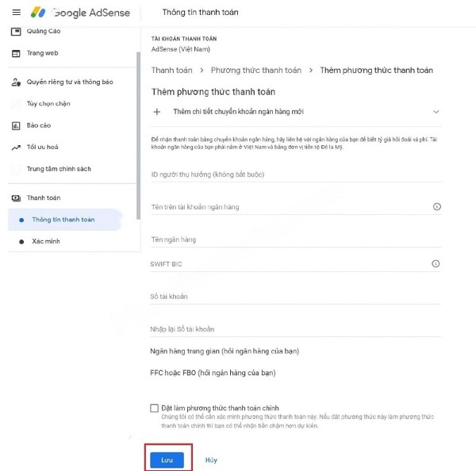Click the Tên ngân hàng field

(x=295, y=239)
